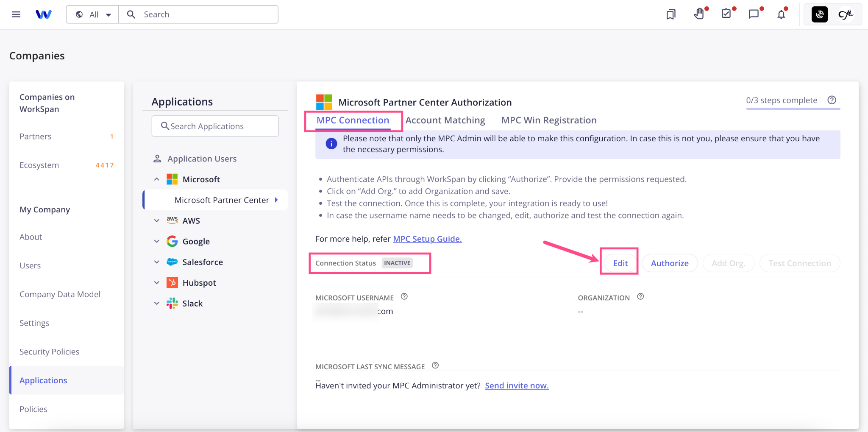Expand the Google application group
Viewport: 868px width, 432px height.
tap(157, 242)
